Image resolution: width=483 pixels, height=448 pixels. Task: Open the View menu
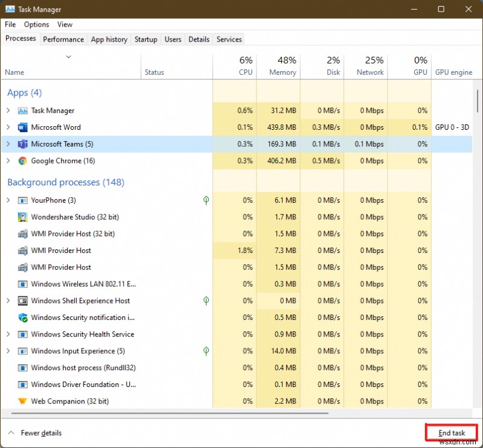point(65,25)
